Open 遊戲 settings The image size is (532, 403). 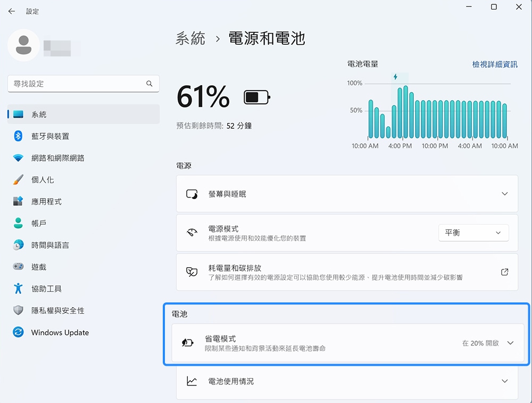(84, 267)
